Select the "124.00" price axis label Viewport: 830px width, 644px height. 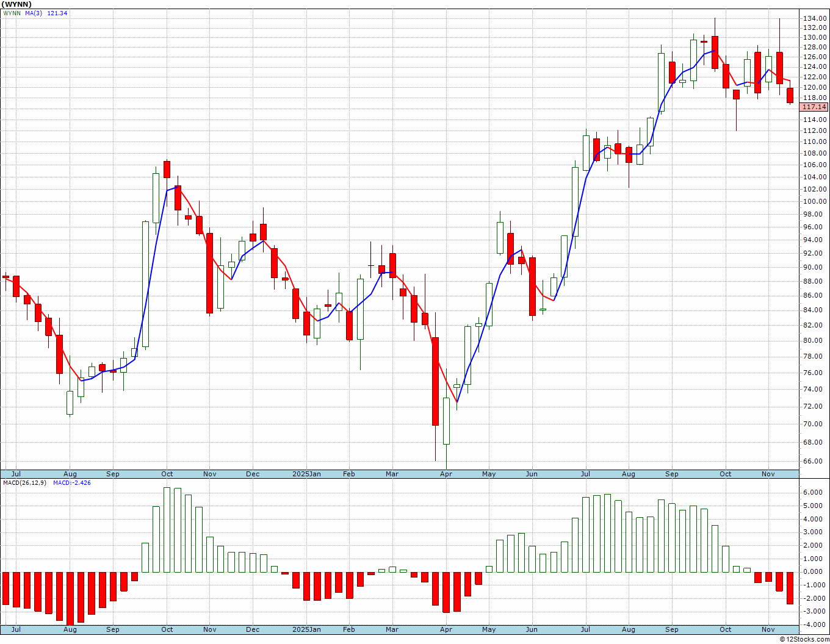point(815,66)
